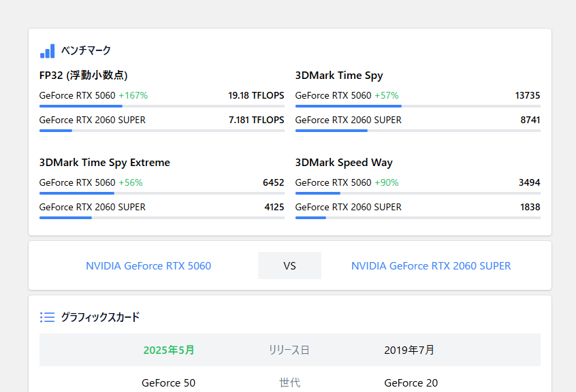The height and width of the screenshot is (392, 576).
Task: Click the 世代 row label
Action: click(289, 383)
